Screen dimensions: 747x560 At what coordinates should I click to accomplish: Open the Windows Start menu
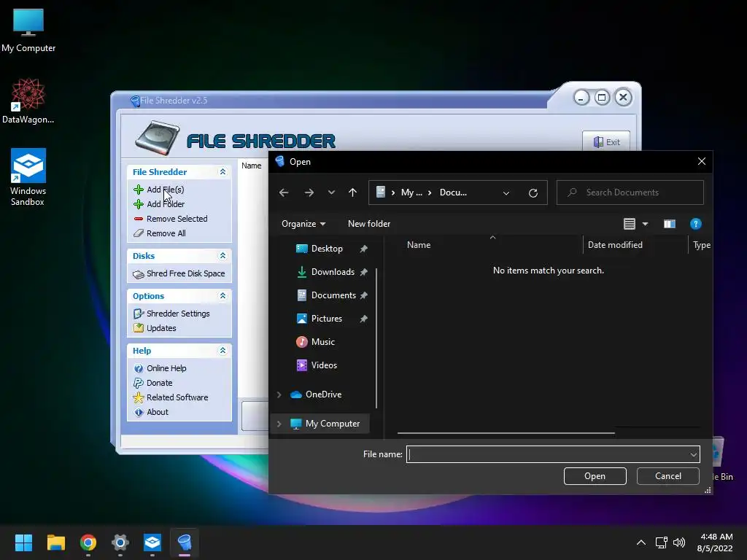[23, 542]
